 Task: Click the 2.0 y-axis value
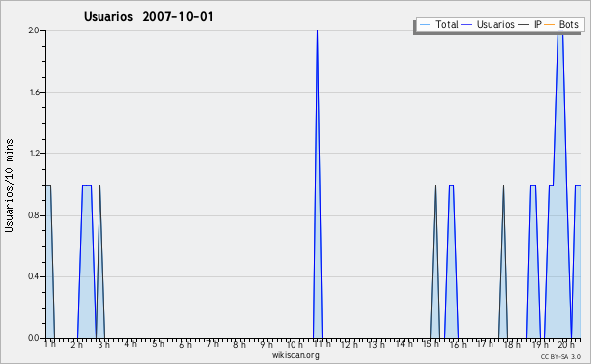[33, 30]
